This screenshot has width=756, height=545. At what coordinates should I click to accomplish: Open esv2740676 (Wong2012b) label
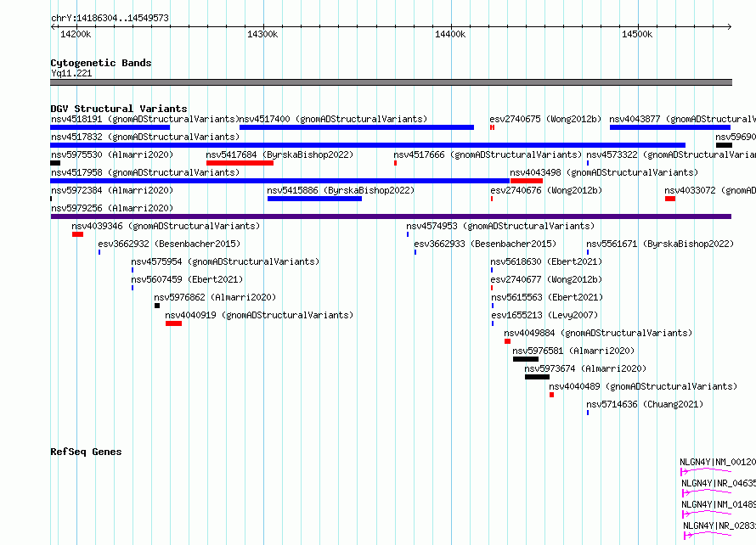547,190
